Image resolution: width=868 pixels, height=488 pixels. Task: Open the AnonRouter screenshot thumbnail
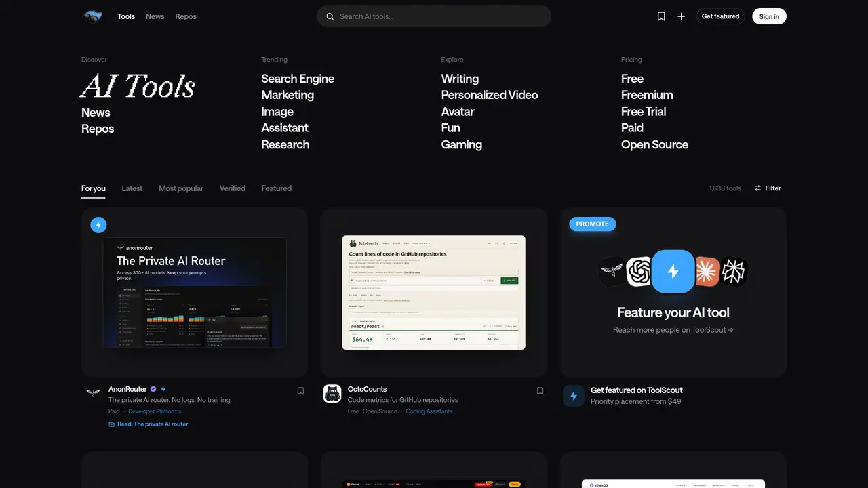(x=195, y=292)
